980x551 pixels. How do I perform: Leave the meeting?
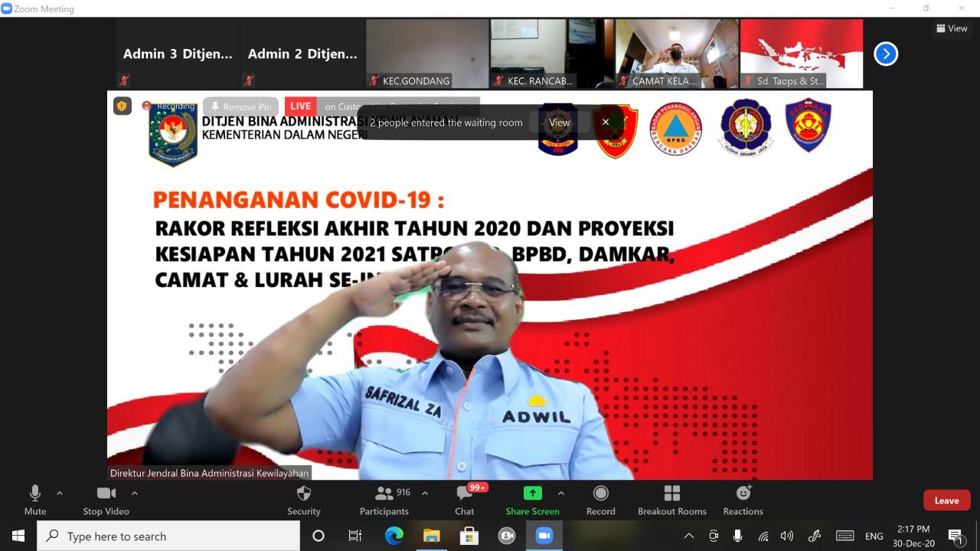coord(946,500)
